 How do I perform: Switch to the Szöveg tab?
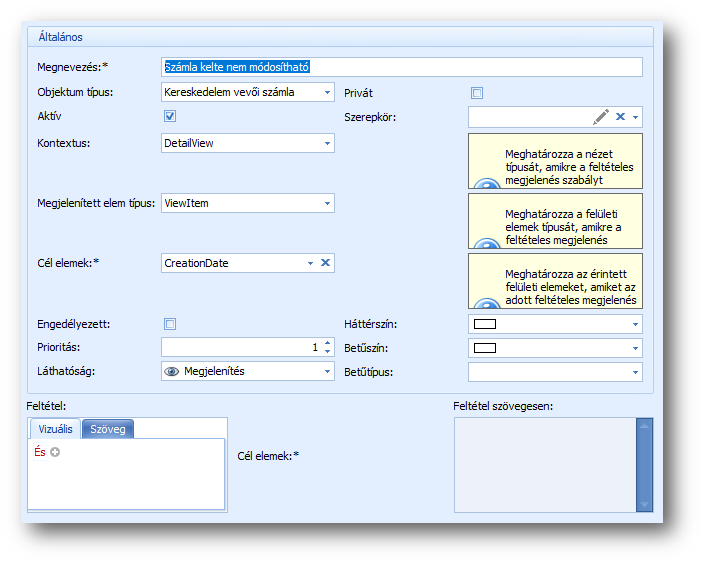pos(107,429)
